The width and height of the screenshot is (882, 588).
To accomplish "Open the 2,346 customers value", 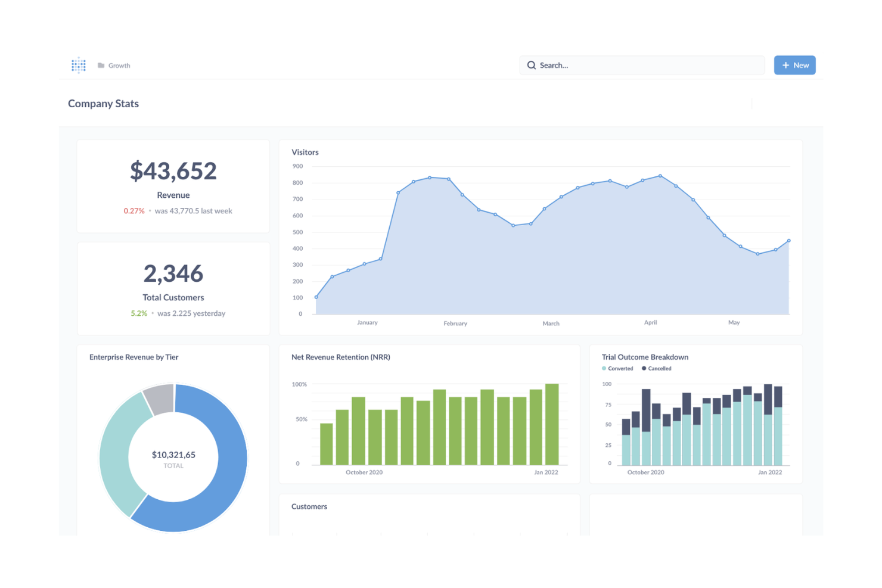I will (x=173, y=273).
